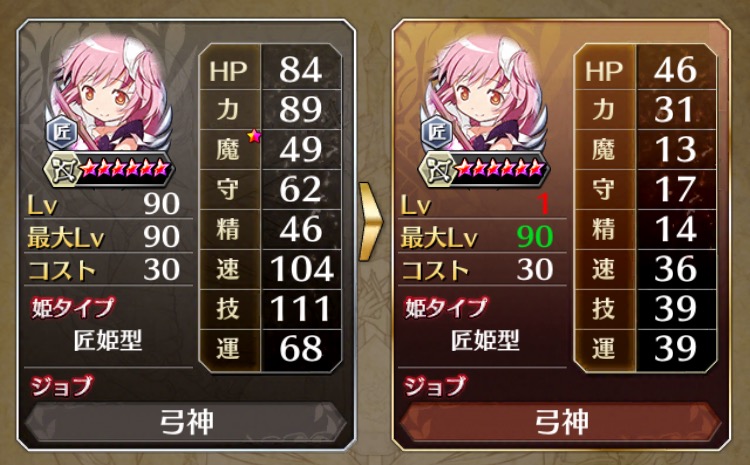Click the pink star next to 魔 stat
750x465 pixels.
(254, 137)
